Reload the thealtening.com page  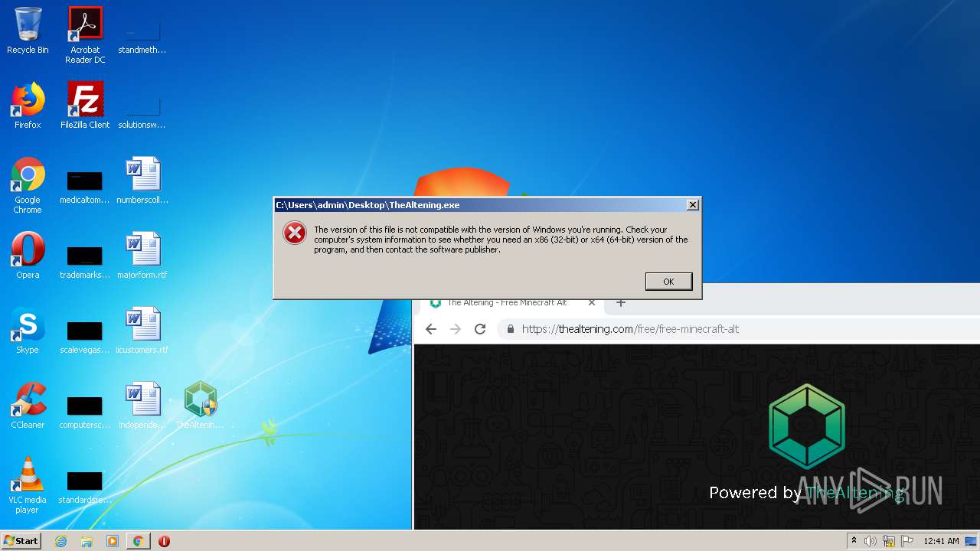(480, 329)
